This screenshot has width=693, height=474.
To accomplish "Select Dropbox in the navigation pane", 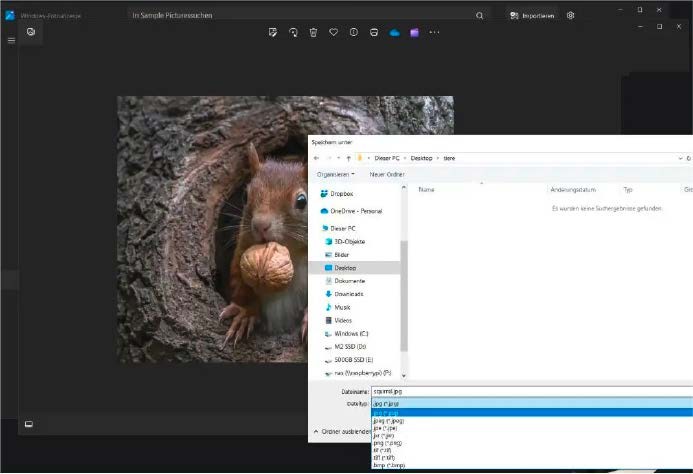I will (341, 193).
